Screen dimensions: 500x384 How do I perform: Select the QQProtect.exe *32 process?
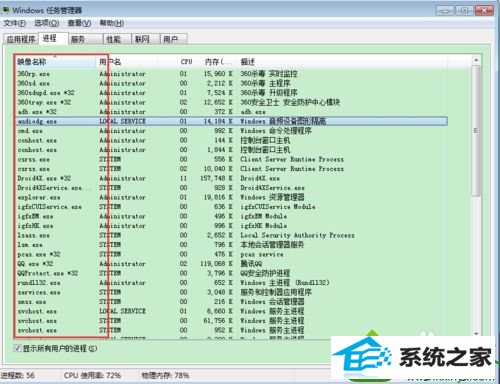[x=231, y=273]
